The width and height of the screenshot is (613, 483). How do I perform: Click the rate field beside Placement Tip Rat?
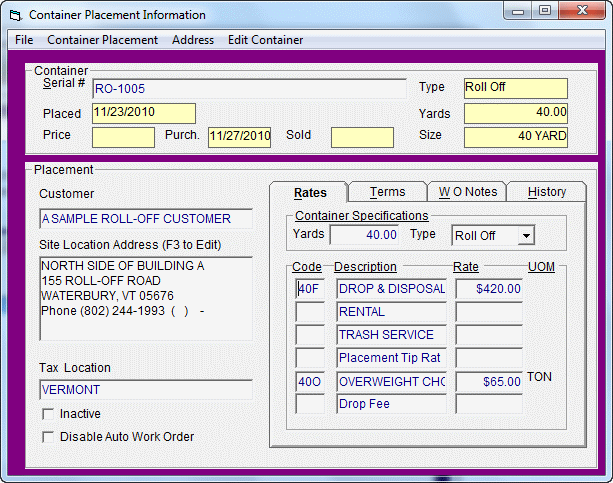pyautogui.click(x=489, y=358)
